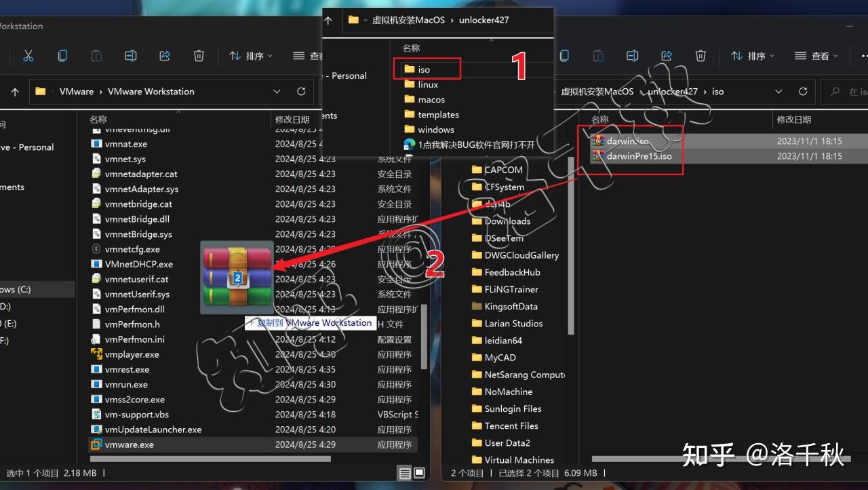Click 虚拟机安装MacOS breadcrumb in right window address bar
This screenshot has height=490, width=868.
click(x=597, y=92)
